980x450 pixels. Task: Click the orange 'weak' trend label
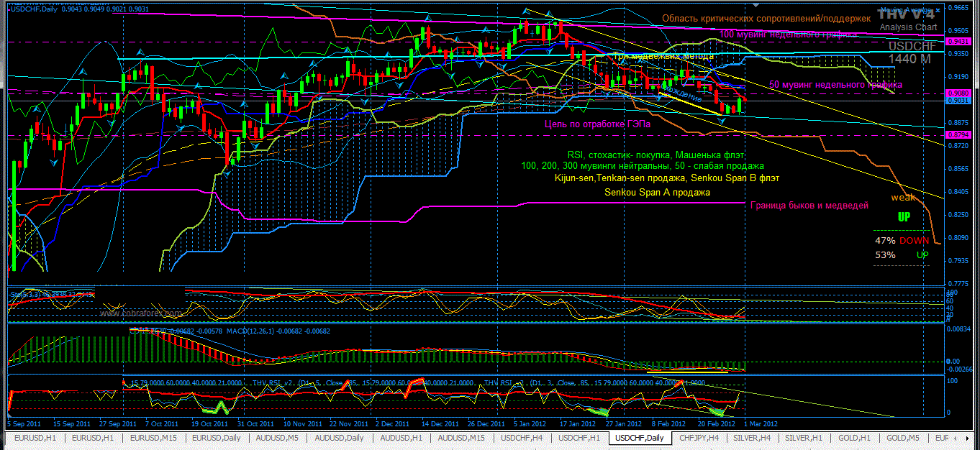coord(903,198)
